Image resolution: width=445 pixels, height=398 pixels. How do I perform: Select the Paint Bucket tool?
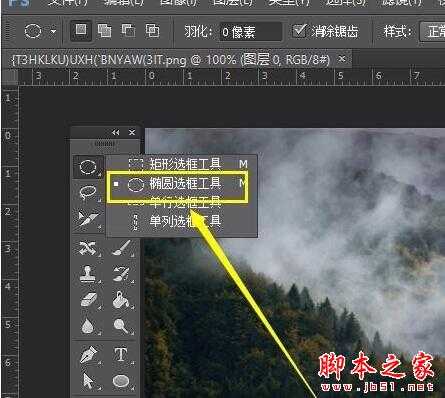tap(122, 299)
